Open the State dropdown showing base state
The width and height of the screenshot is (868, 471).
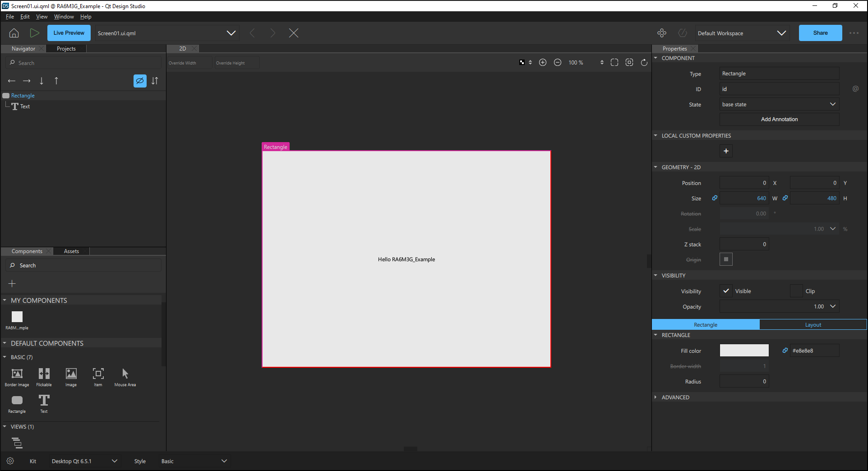[x=779, y=104]
